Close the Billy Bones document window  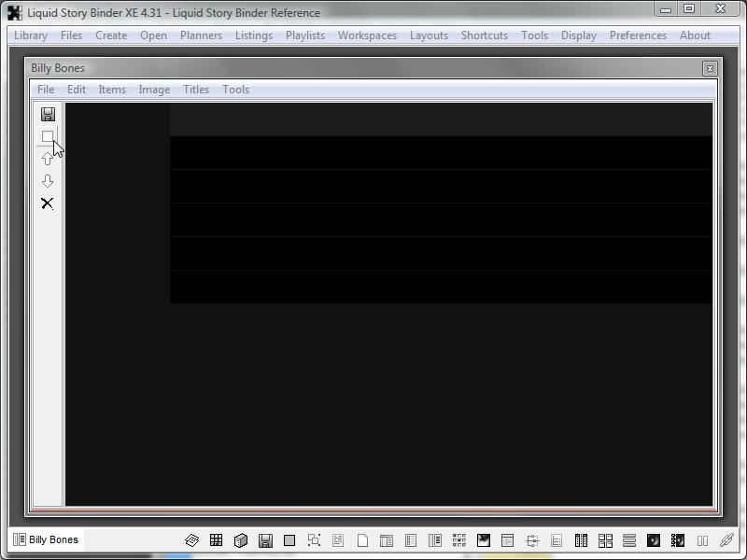coord(710,68)
